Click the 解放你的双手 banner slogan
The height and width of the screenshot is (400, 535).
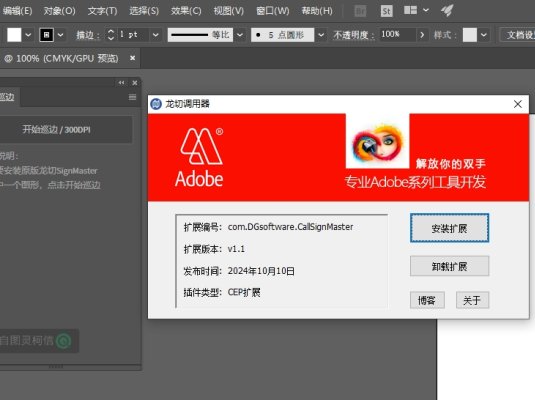click(450, 163)
